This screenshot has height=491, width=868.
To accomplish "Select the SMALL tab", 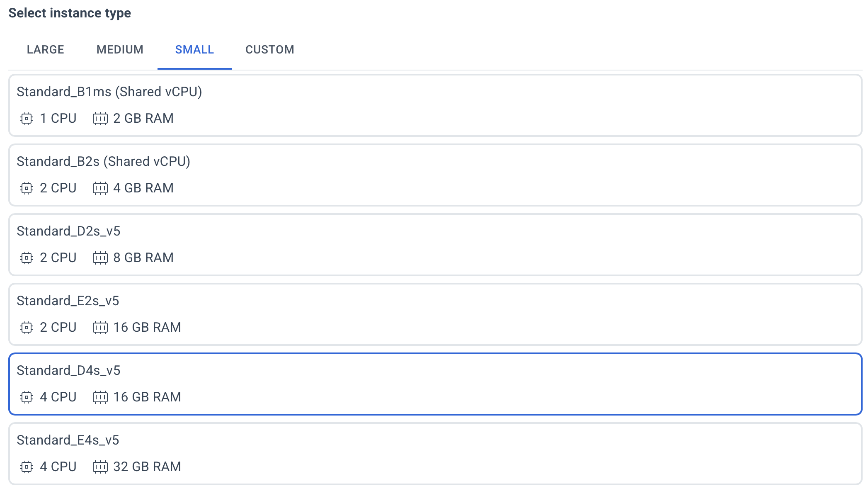I will click(194, 50).
